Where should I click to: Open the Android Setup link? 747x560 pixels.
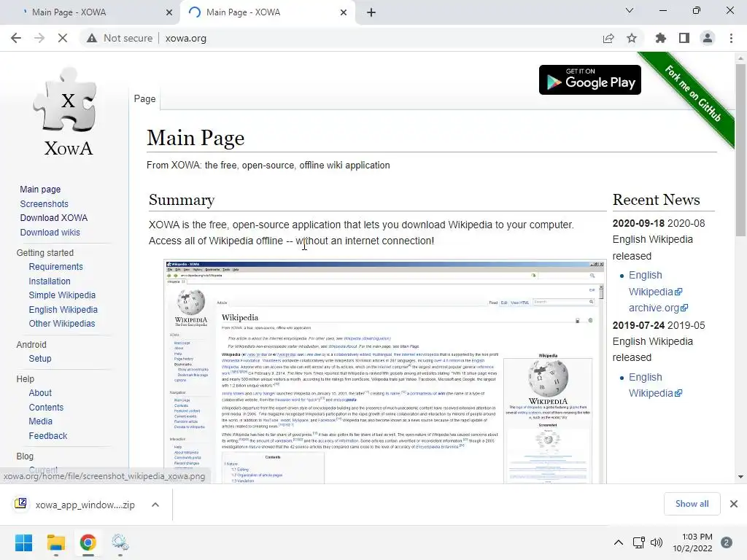click(40, 359)
